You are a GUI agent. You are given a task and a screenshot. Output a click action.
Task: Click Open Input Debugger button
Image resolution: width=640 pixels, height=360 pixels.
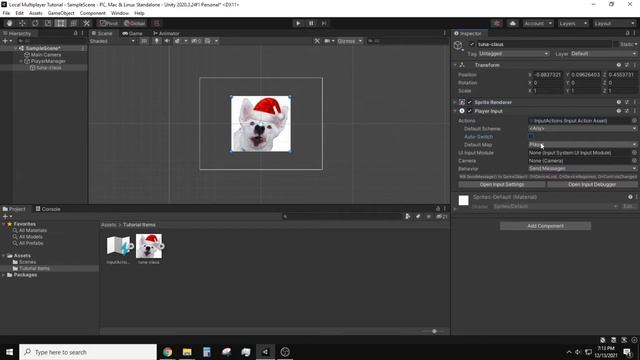tap(592, 184)
